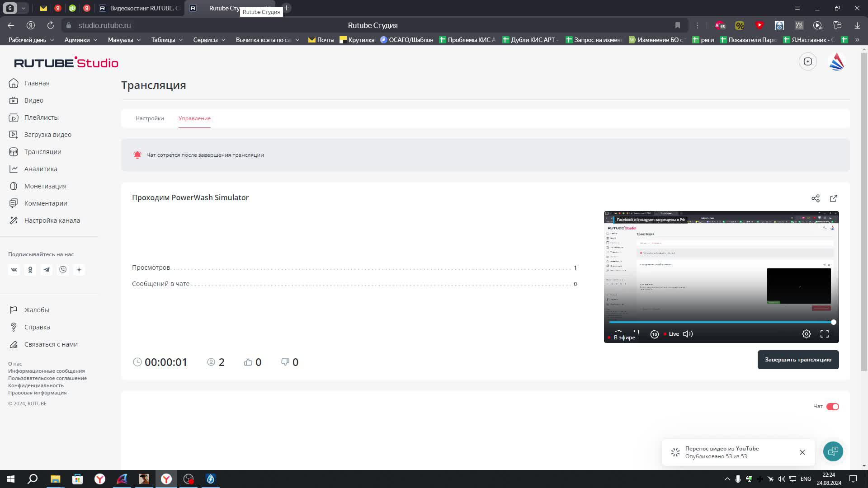The width and height of the screenshot is (868, 488).
Task: Mute the player volume
Action: 688,334
